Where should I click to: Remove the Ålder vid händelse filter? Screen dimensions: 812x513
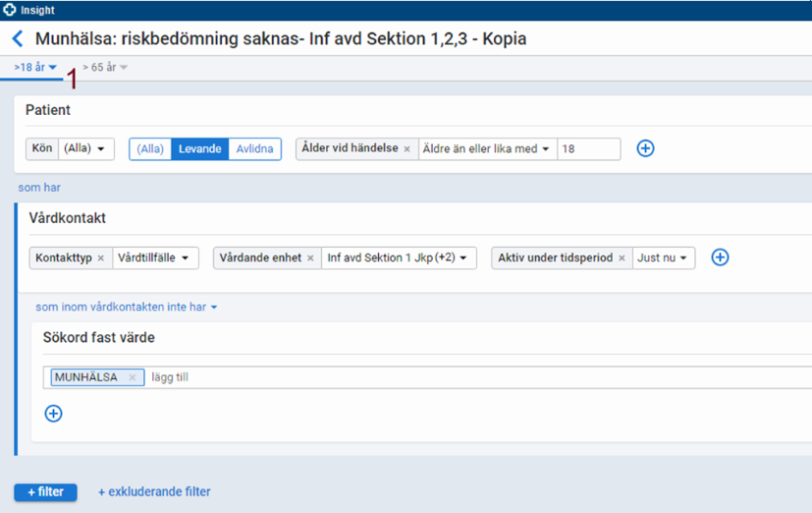coord(407,148)
